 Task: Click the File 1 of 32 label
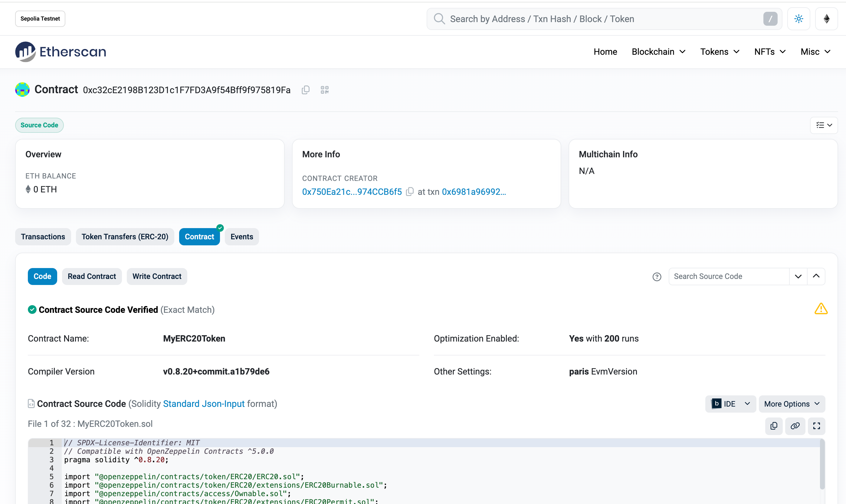90,424
